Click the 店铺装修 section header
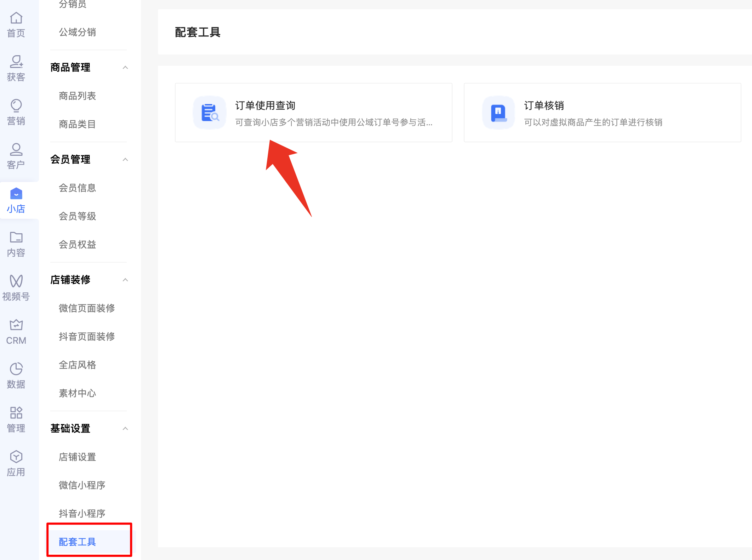This screenshot has height=560, width=752. pyautogui.click(x=70, y=280)
